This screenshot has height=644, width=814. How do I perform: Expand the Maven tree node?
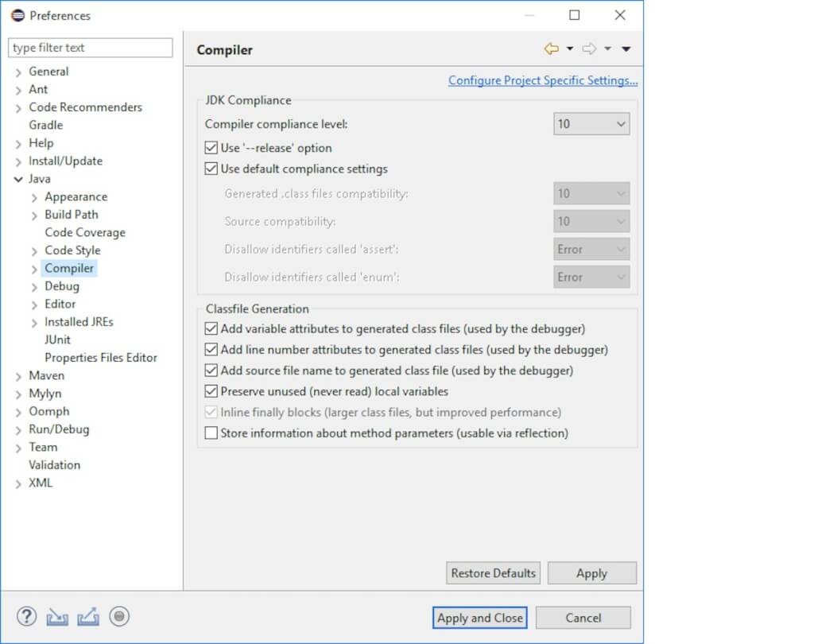(x=18, y=376)
